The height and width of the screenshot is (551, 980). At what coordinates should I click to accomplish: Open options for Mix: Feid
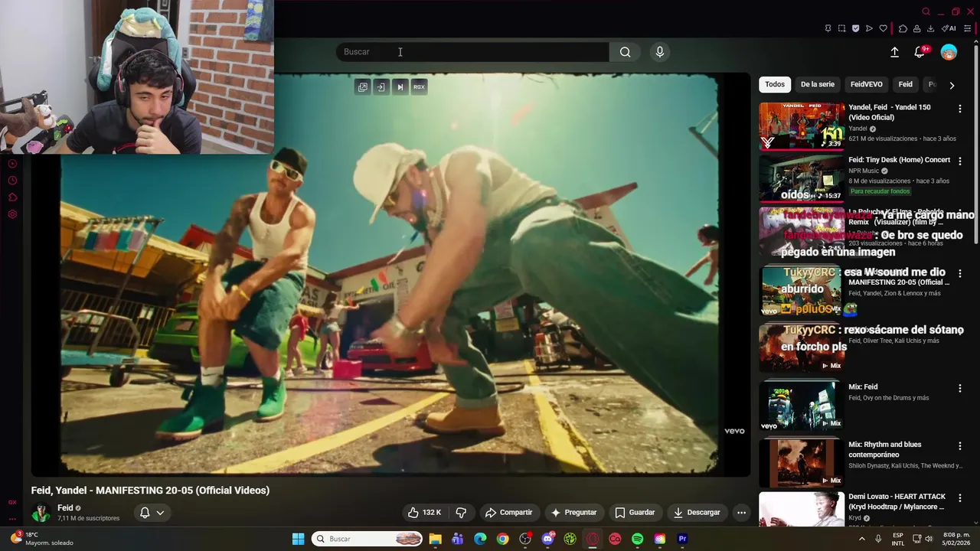(x=959, y=388)
